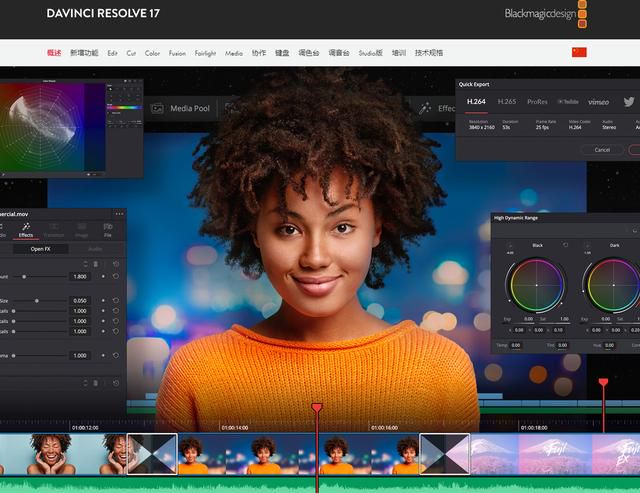Select the Twitter icon in Quick Export
640x493 pixels.
tap(629, 102)
